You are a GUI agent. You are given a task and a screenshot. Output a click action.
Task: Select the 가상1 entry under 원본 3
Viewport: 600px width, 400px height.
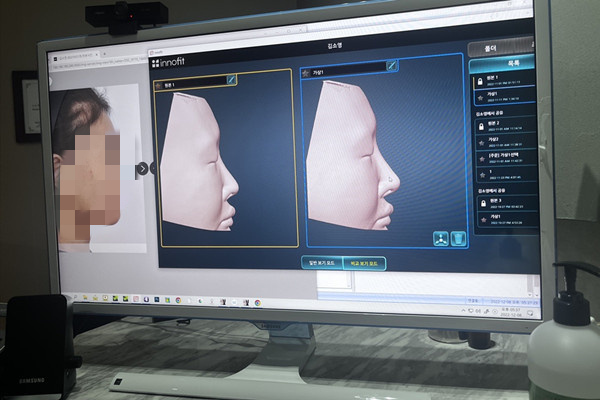(507, 219)
